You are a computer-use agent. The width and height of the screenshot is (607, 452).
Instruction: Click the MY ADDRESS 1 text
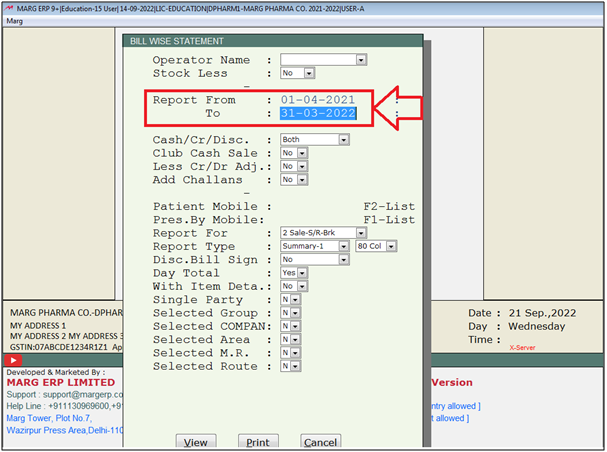38,325
